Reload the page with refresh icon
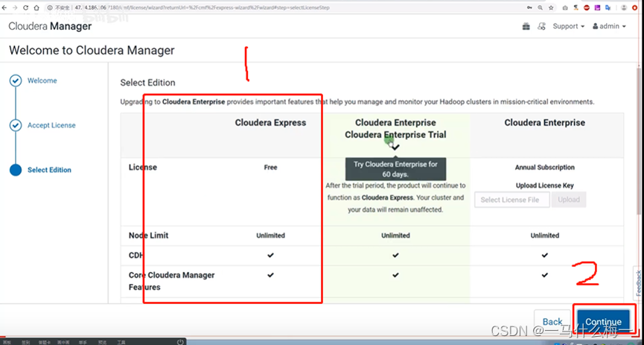The image size is (644, 345). (26, 7)
